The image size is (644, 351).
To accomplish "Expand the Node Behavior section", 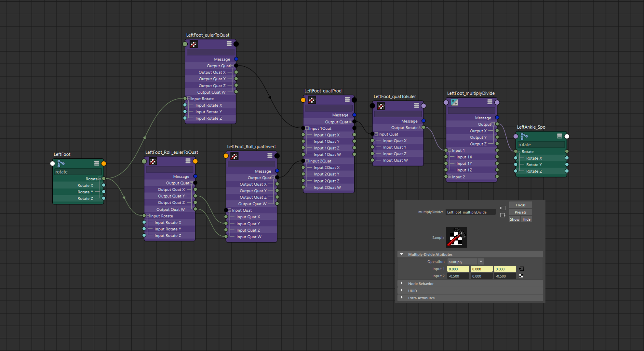I will tap(402, 283).
